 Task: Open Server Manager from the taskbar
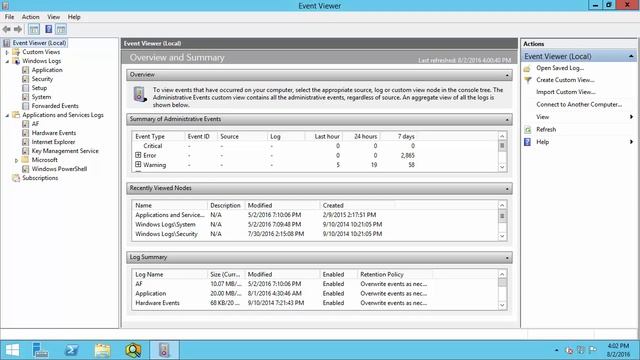(40, 350)
